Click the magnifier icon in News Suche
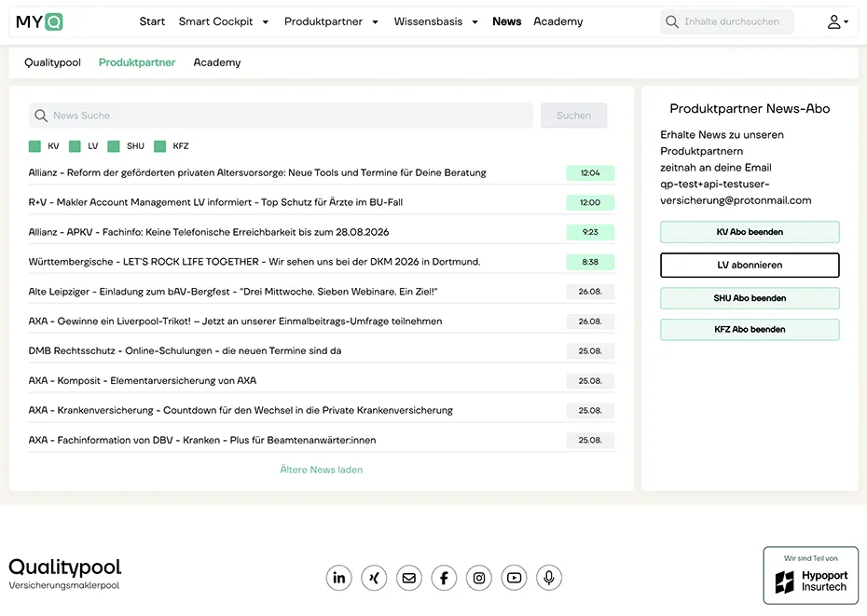Image resolution: width=867 pixels, height=616 pixels. pyautogui.click(x=41, y=116)
